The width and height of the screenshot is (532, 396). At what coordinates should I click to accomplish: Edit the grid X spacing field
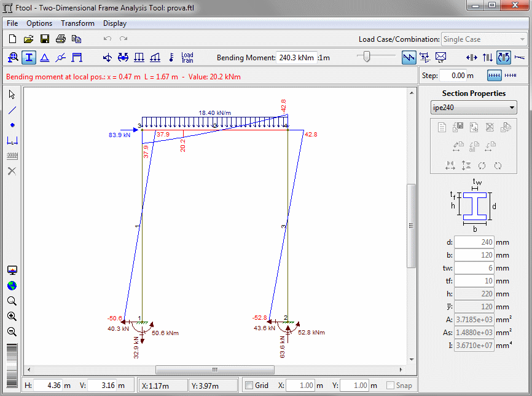(300, 385)
